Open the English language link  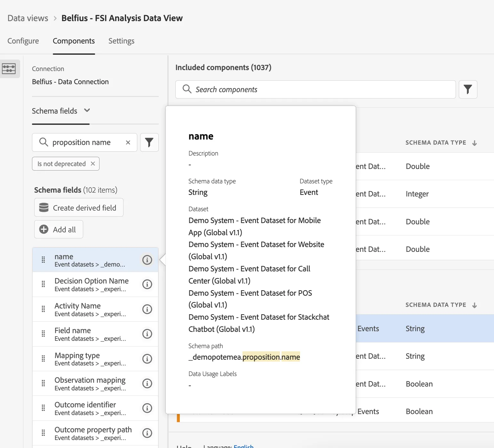(x=243, y=446)
